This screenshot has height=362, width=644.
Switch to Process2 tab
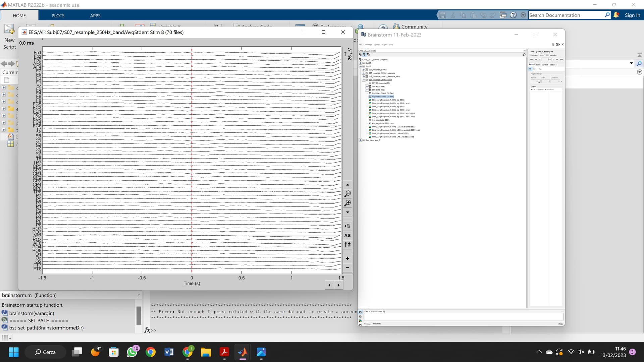[377, 324]
